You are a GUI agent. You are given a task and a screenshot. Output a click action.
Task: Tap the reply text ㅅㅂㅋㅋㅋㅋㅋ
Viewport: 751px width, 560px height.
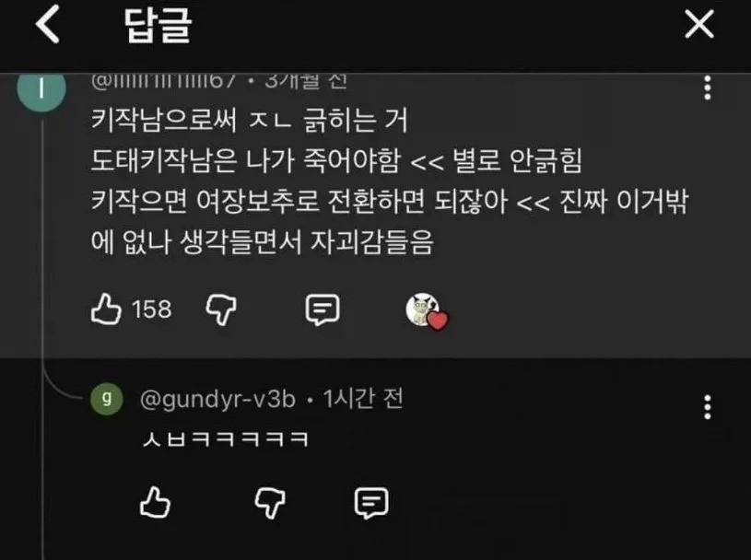225,438
